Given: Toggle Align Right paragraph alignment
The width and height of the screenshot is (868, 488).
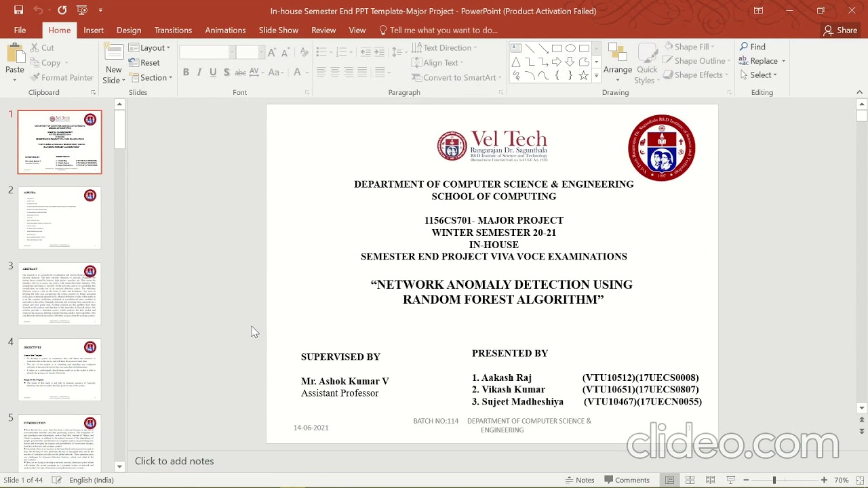Looking at the screenshot, I should click(348, 73).
